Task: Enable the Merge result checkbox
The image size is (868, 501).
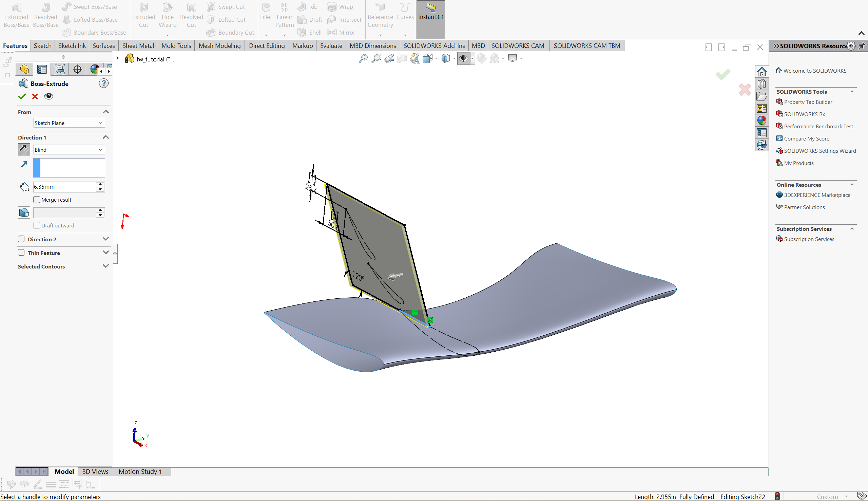Action: [37, 200]
